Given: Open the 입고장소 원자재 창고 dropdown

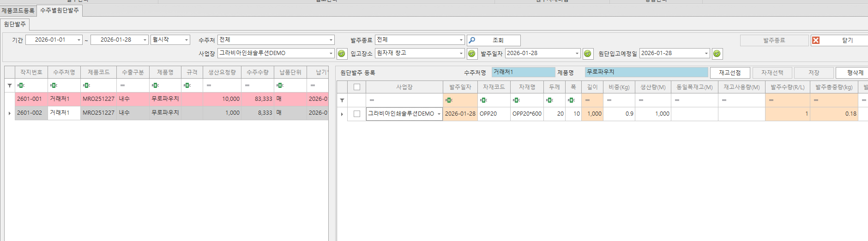Looking at the screenshot, I should [461, 53].
